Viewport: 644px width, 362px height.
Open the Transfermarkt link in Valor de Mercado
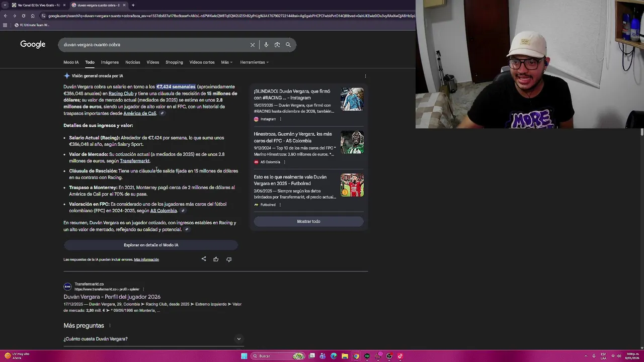pyautogui.click(x=135, y=161)
